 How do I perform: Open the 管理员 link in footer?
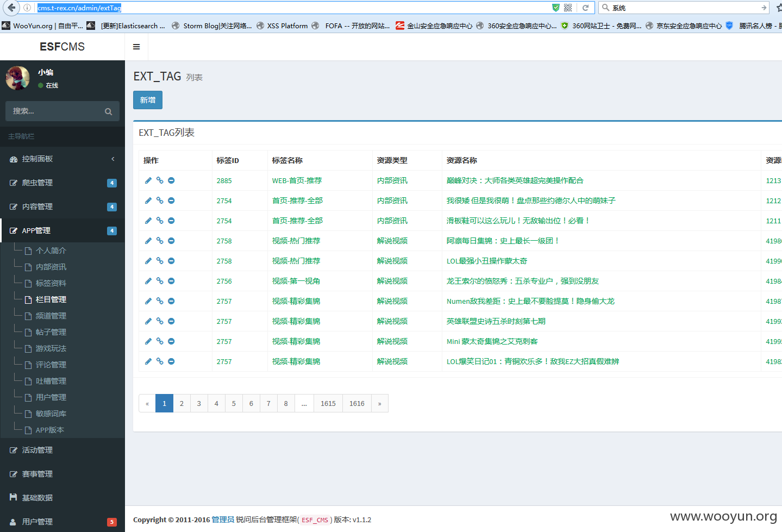coord(223,520)
